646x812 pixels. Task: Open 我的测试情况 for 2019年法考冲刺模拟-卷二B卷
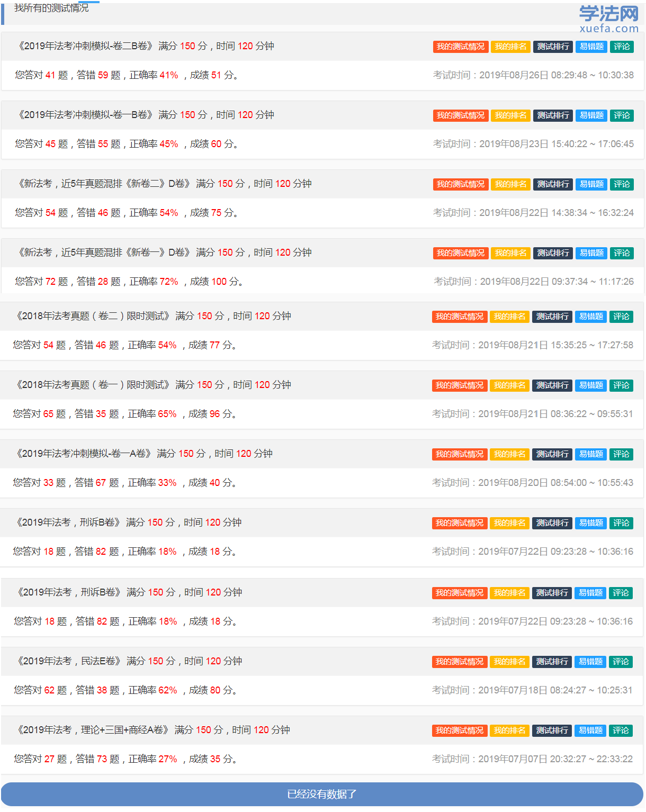(x=461, y=47)
